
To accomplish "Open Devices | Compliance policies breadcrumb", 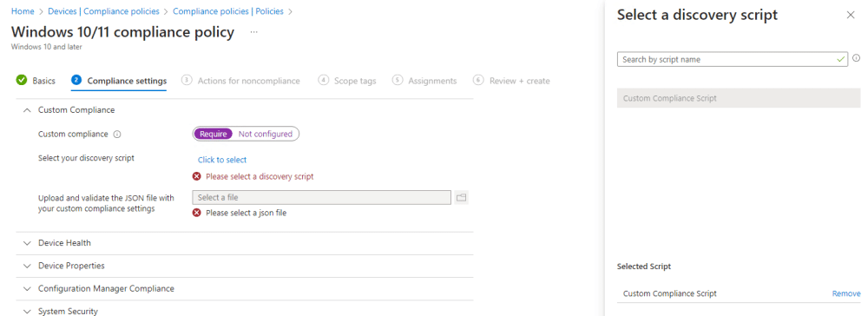I will pyautogui.click(x=103, y=11).
